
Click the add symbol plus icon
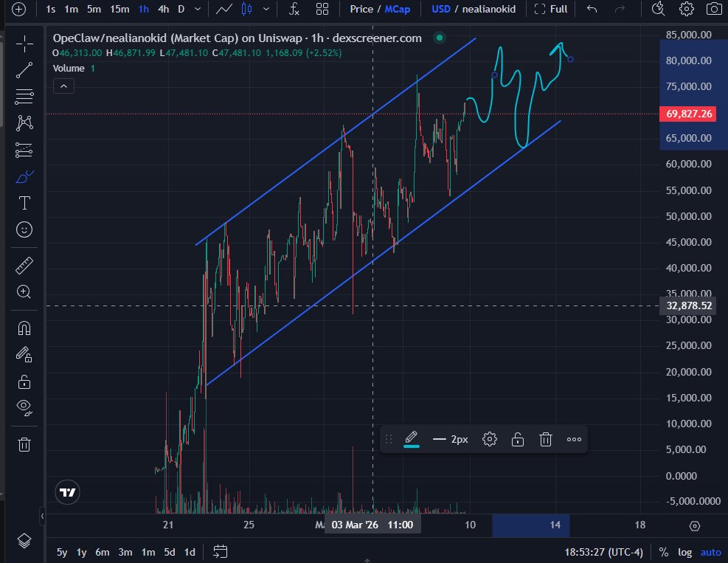click(18, 9)
